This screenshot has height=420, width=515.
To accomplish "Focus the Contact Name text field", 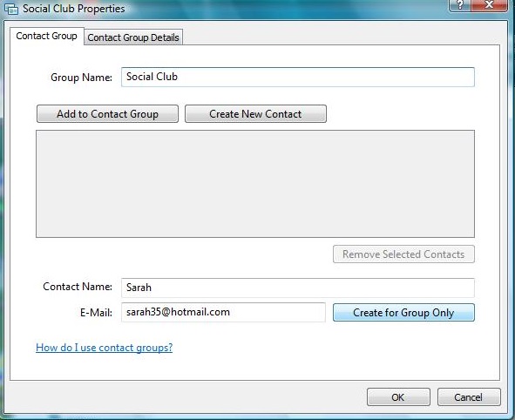I will tap(297, 288).
